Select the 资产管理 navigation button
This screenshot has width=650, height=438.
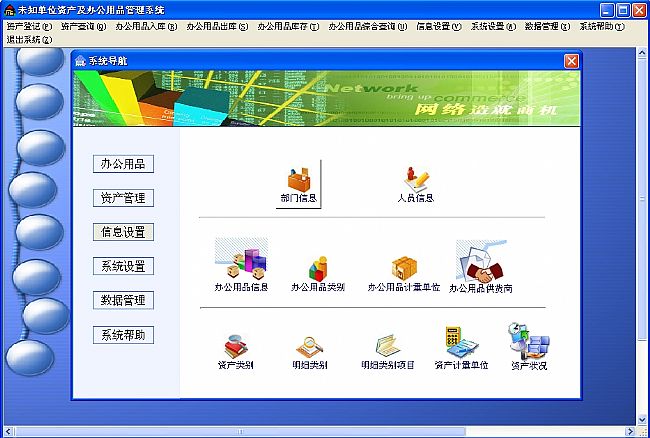coord(123,198)
